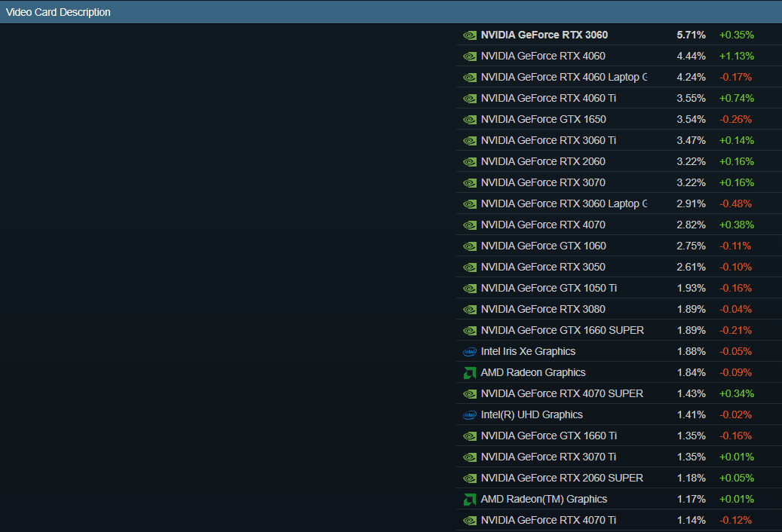Click NVIDIA GeForce RTX 4060 Ti name

(x=548, y=98)
